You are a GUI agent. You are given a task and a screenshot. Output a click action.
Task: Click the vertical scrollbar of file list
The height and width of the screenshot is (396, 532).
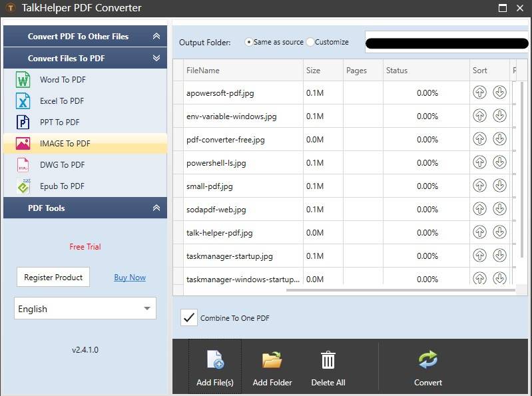522,170
